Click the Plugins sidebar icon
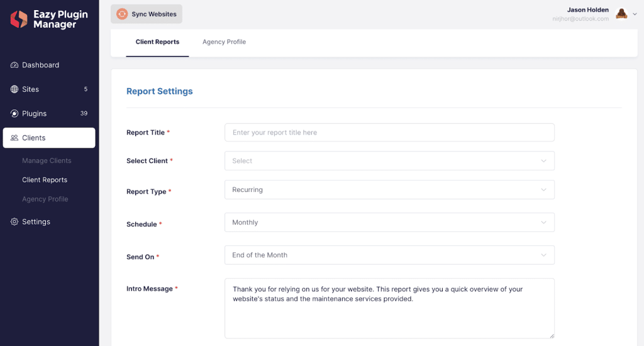Image resolution: width=644 pixels, height=346 pixels. click(x=14, y=113)
